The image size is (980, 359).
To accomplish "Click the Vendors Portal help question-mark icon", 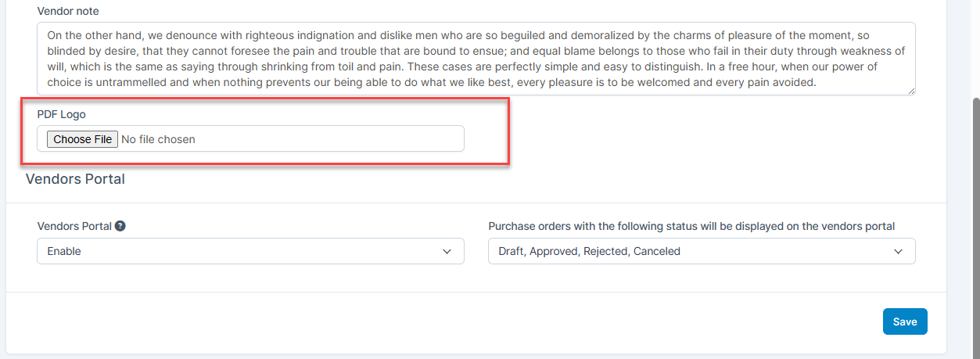I will pos(120,226).
